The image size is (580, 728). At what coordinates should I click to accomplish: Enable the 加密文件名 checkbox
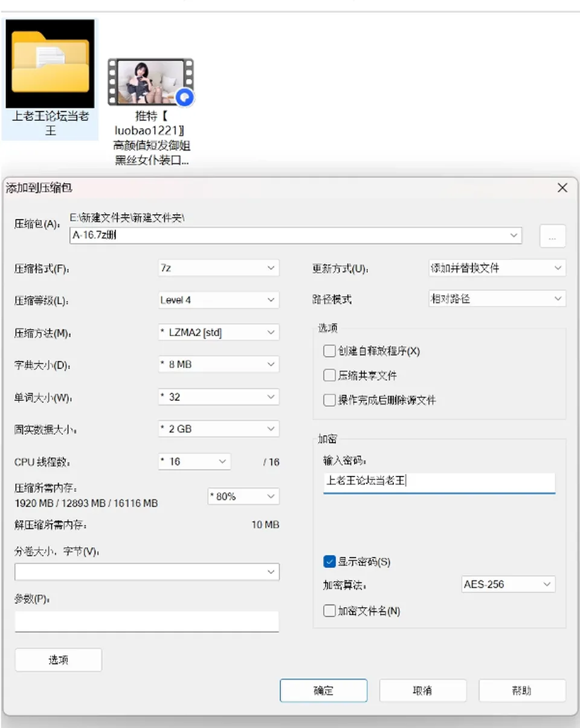coord(329,611)
